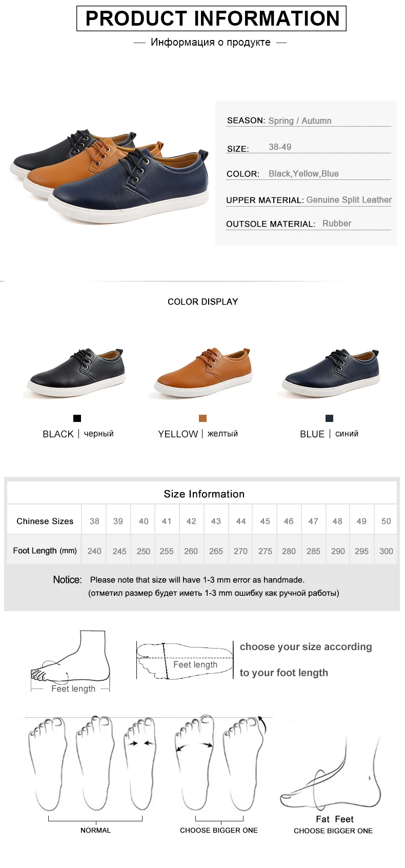
Task: Click the 270 foot length cell
Action: pyautogui.click(x=240, y=551)
